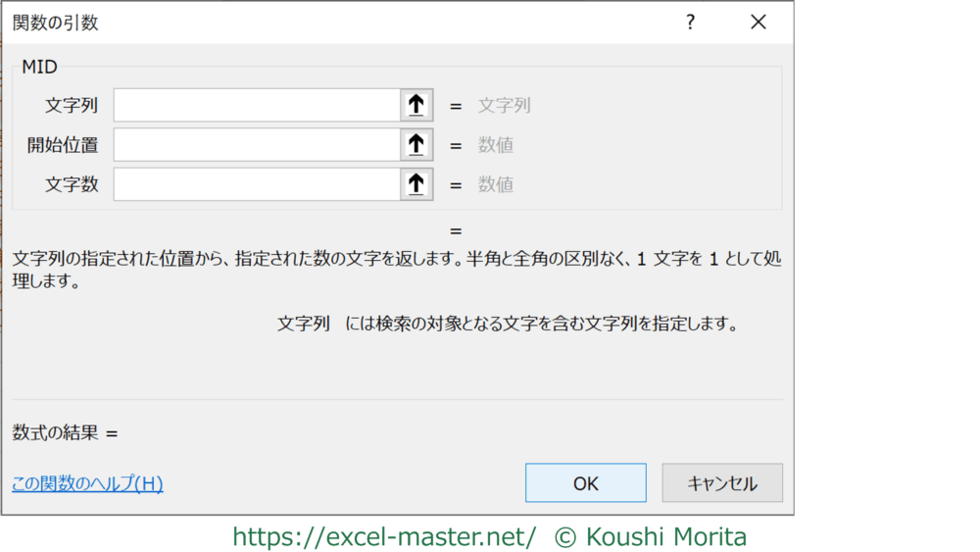
Task: Click the 開始位置 field label
Action: point(63,145)
